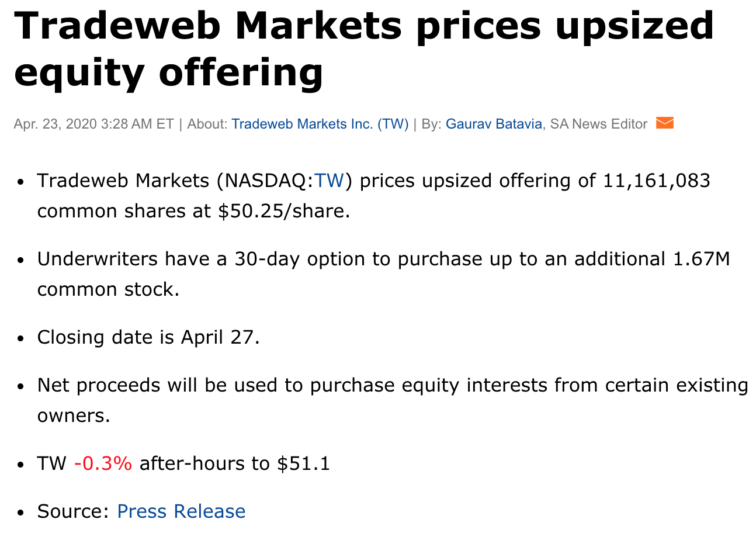Image resolution: width=756 pixels, height=533 pixels.
Task: Click the Net proceeds bullet text
Action: point(393,400)
